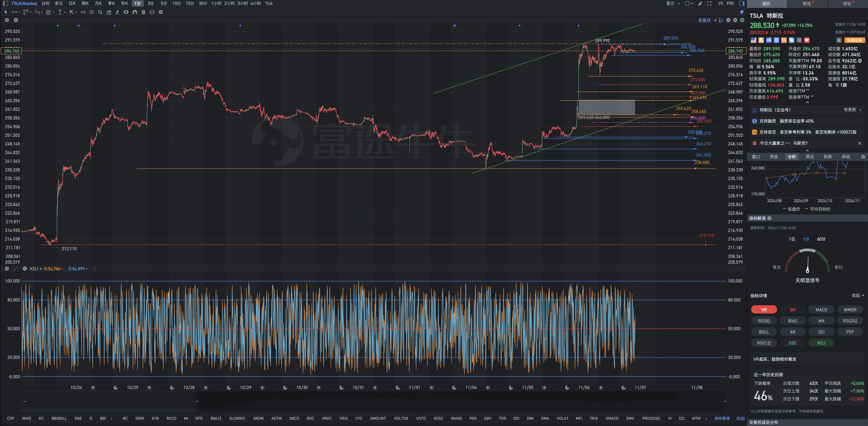
Task: Expand the KDJ indicator panel
Action: (16, 269)
